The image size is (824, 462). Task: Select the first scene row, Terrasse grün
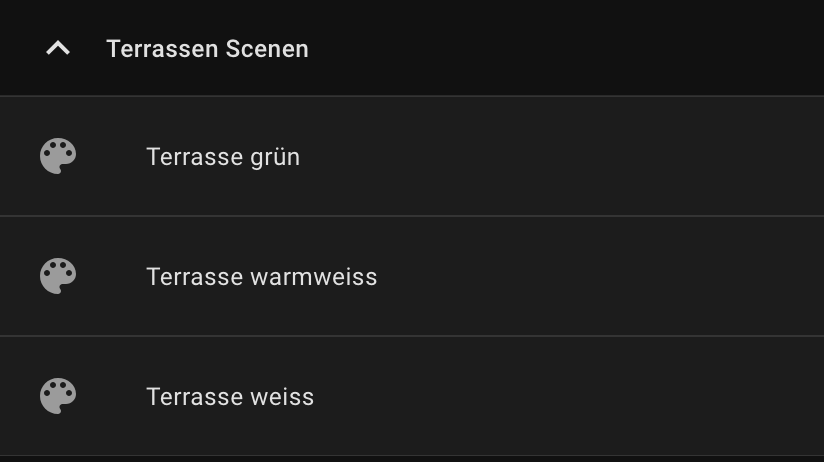pyautogui.click(x=412, y=156)
